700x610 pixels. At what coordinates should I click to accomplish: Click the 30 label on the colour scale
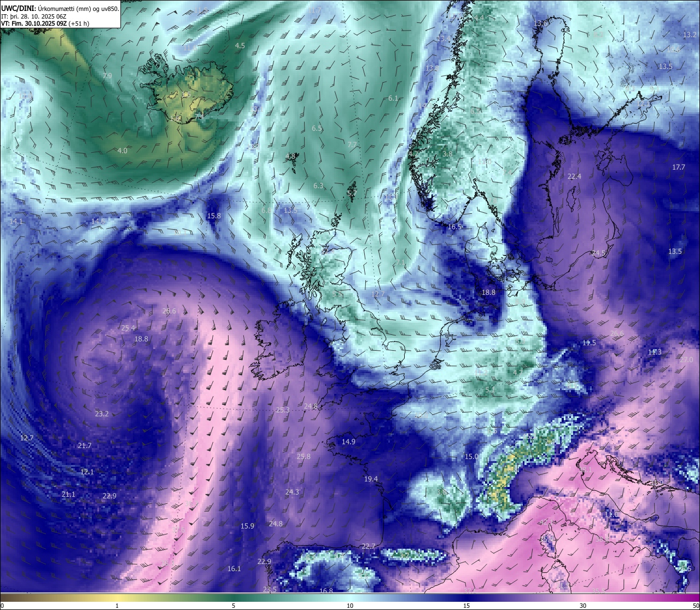tap(584, 606)
